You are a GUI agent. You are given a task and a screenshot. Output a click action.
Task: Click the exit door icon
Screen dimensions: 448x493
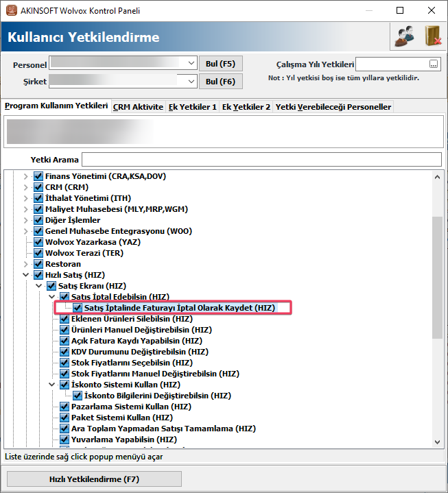pos(432,36)
